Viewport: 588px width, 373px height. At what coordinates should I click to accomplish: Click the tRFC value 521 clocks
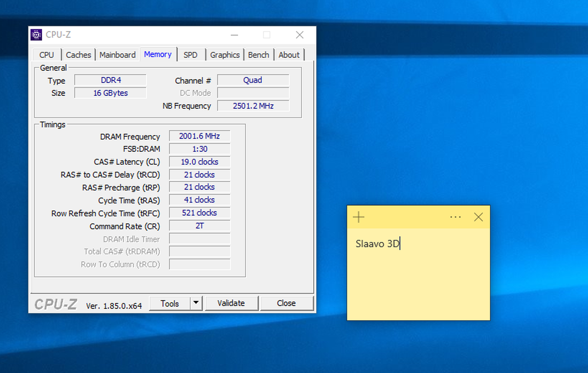point(199,213)
